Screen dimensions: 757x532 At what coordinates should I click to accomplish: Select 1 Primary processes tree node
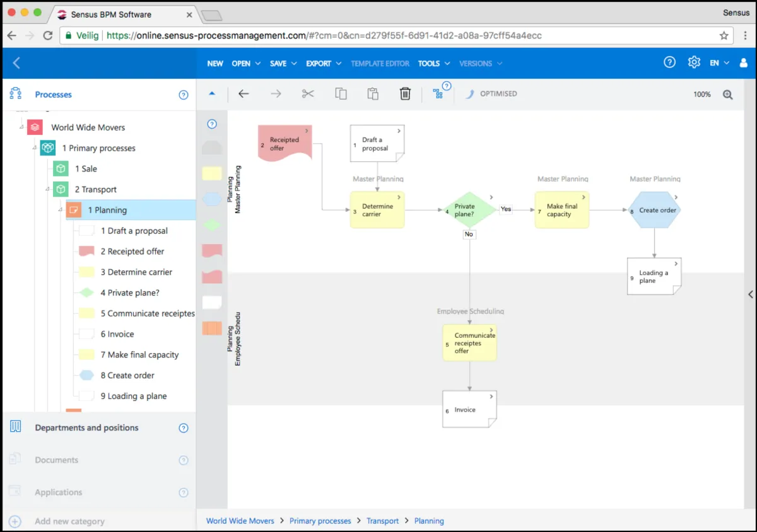(x=98, y=148)
